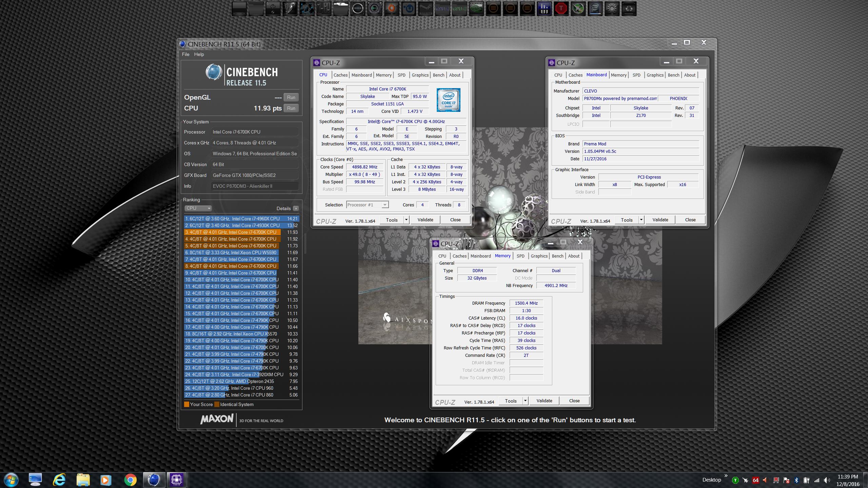The height and width of the screenshot is (488, 868).
Task: Open About tab in Mainboard CPU-Z window
Action: point(689,75)
